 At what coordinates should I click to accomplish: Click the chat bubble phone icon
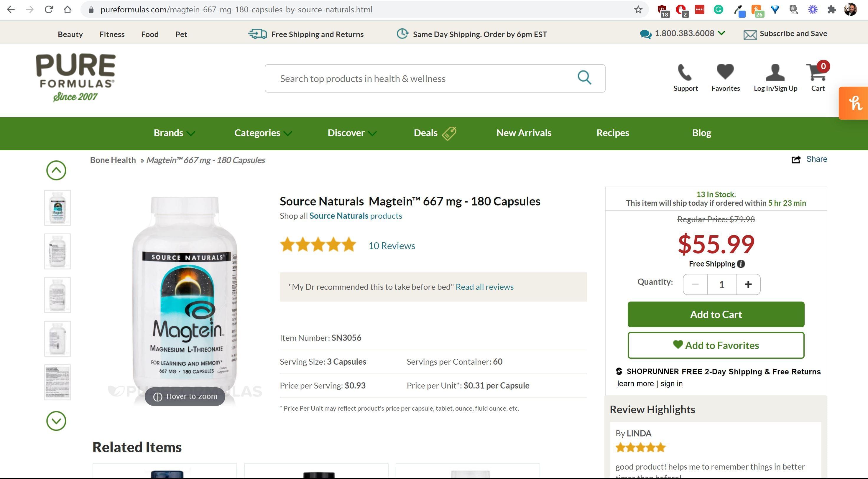(646, 34)
